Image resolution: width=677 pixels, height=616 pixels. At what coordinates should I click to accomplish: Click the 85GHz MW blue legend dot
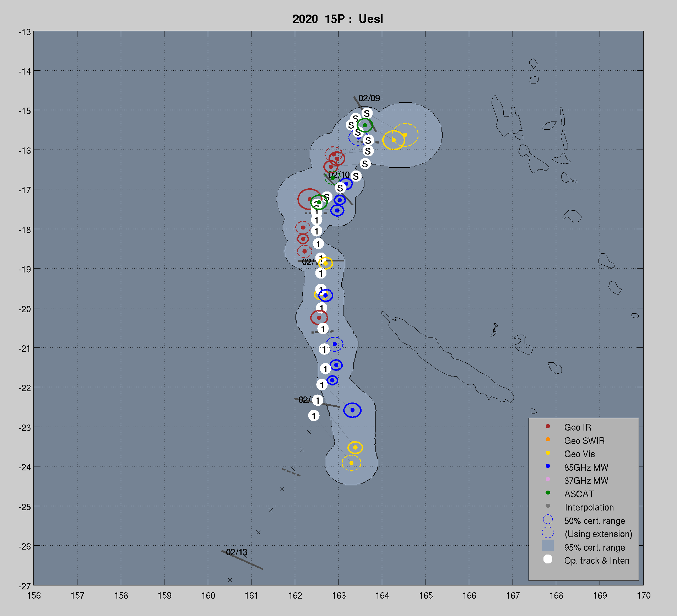pos(548,466)
